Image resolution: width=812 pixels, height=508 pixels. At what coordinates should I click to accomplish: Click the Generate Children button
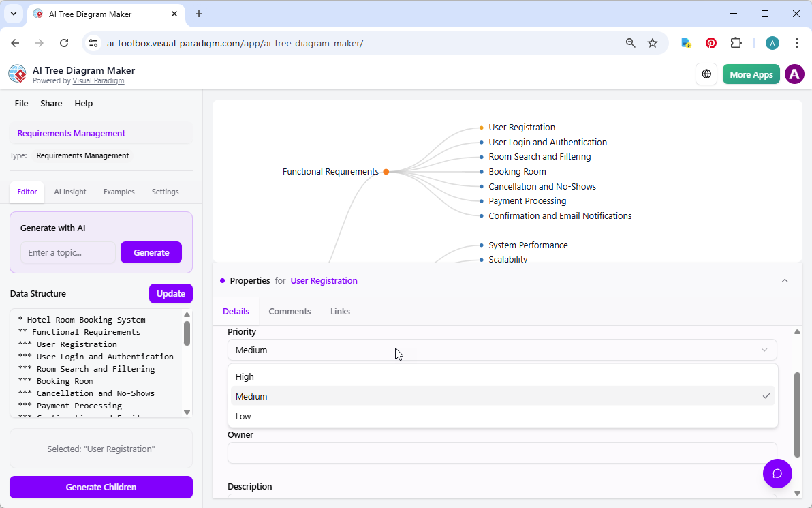tap(101, 487)
